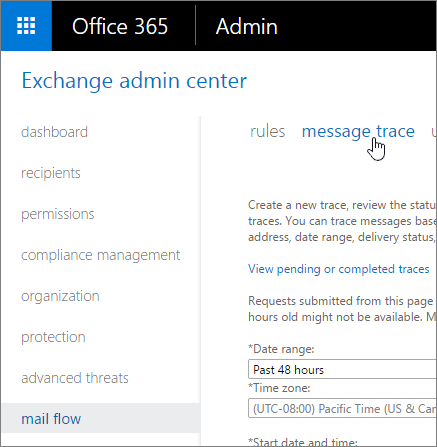
Task: Open the recipients section
Action: point(51,173)
